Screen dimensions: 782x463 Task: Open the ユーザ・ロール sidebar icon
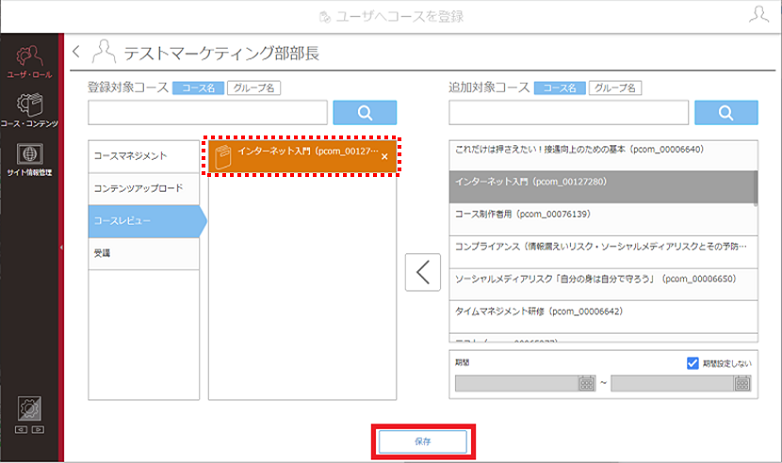29,61
